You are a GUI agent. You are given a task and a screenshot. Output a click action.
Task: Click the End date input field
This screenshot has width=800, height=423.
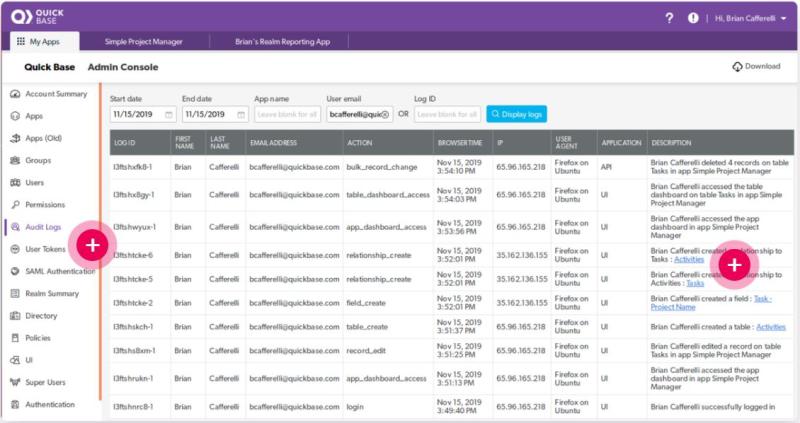click(215, 114)
